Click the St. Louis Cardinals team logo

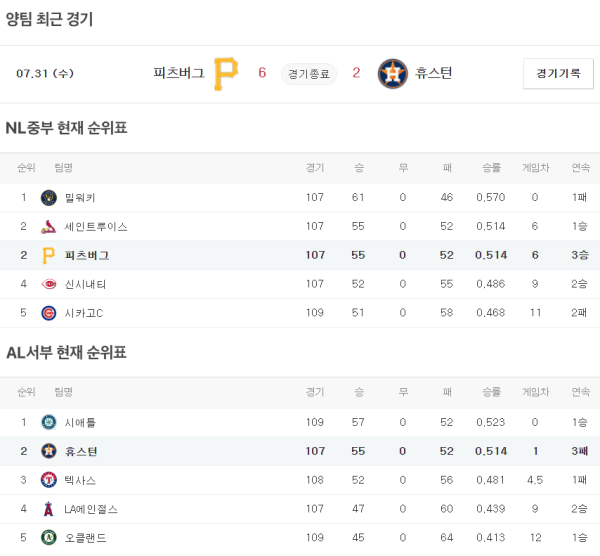(49, 227)
